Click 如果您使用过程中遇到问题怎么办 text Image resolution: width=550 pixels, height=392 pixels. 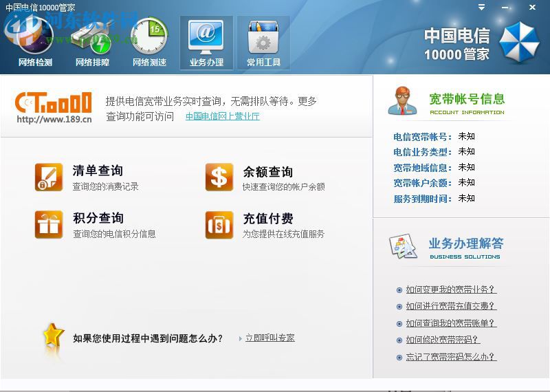148,338
